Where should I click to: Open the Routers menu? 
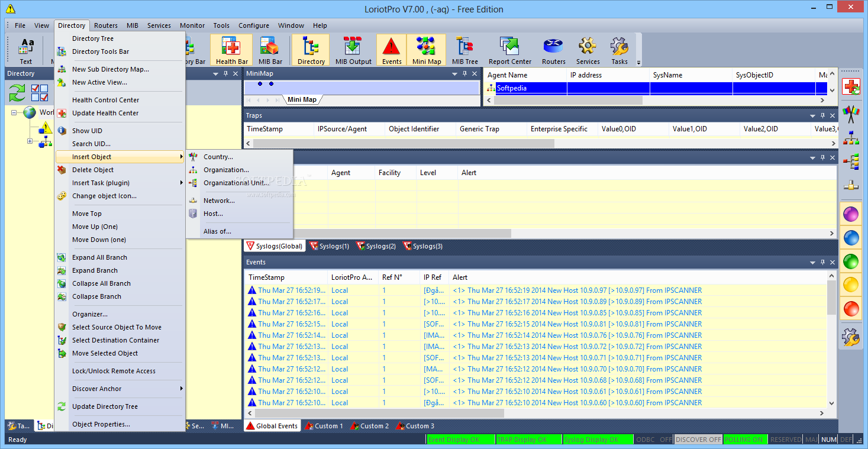coord(106,25)
